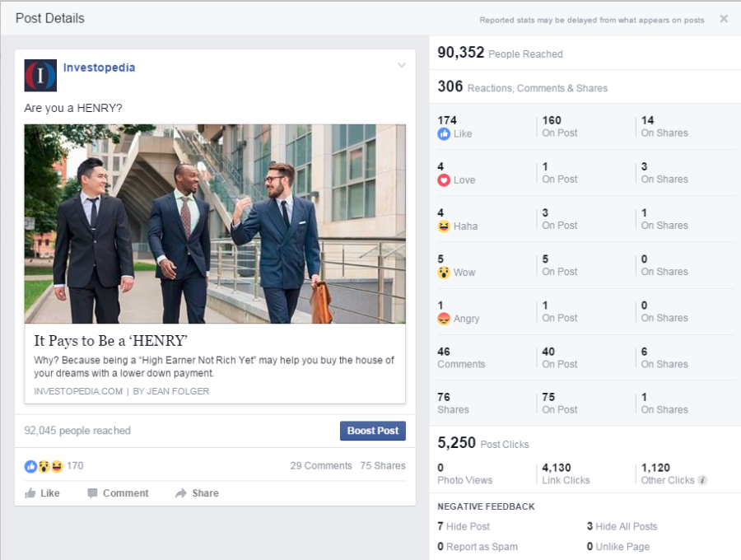Open the 75 Shares link
This screenshot has height=560, width=741.
(383, 465)
